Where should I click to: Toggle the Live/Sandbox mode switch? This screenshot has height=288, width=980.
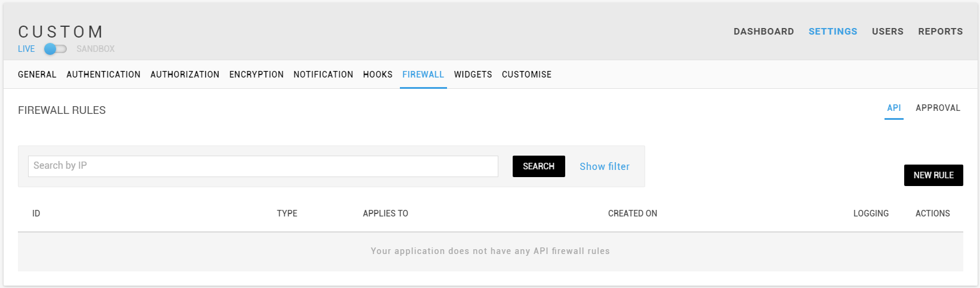[x=55, y=49]
